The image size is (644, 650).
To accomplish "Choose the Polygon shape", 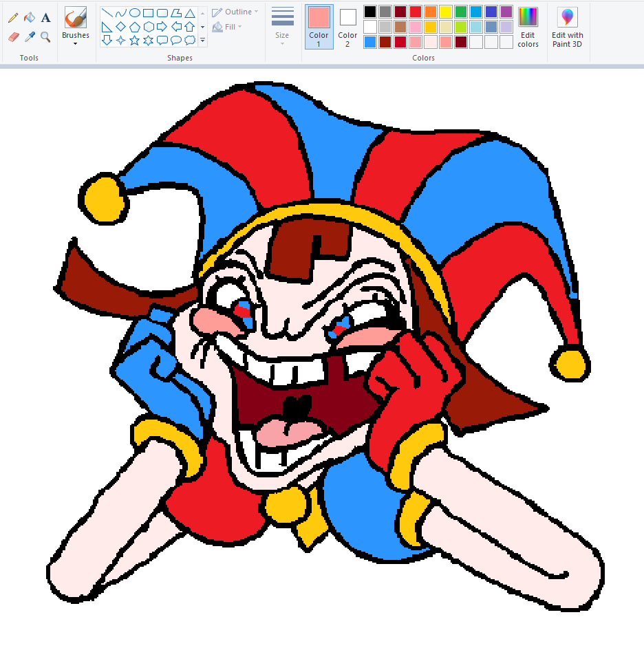I will [x=176, y=13].
